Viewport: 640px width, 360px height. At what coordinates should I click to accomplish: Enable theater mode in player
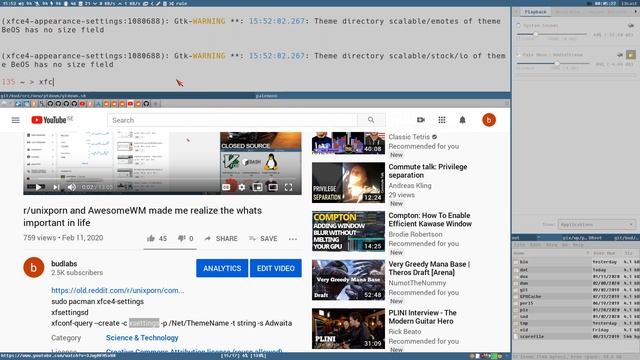273,187
